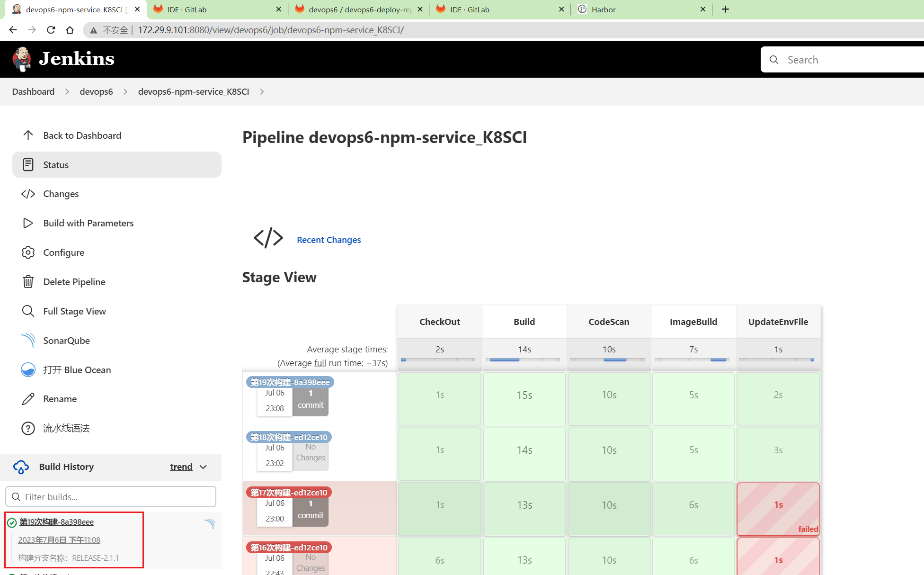924x575 pixels.
Task: Click the devops6 breadcrumb link
Action: 96,91
